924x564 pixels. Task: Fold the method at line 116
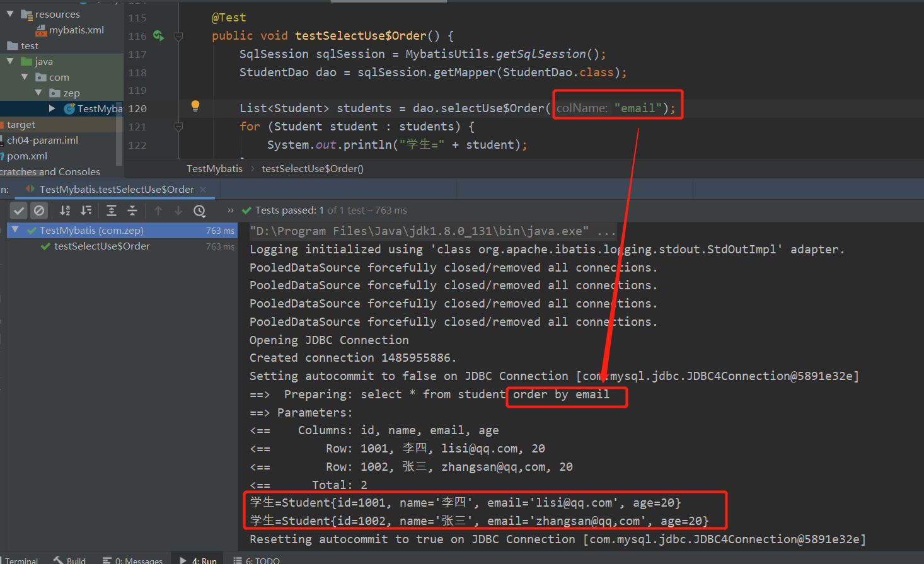coord(178,37)
